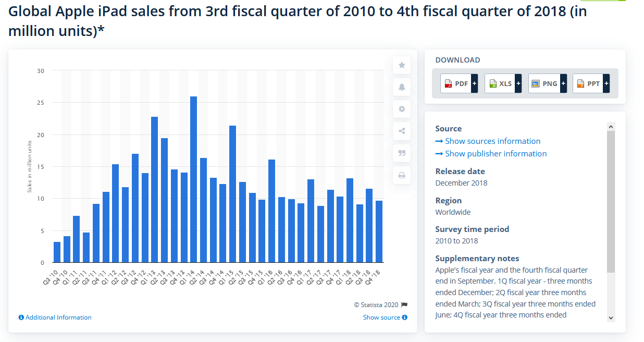The width and height of the screenshot is (644, 342).
Task: Download the statistic as PDF
Action: tap(459, 83)
